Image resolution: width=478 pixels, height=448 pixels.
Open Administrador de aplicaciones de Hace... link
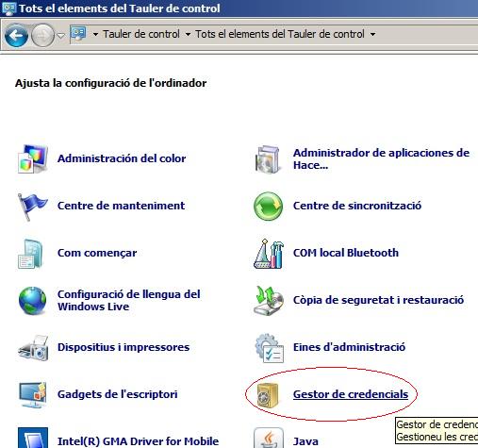click(x=381, y=158)
